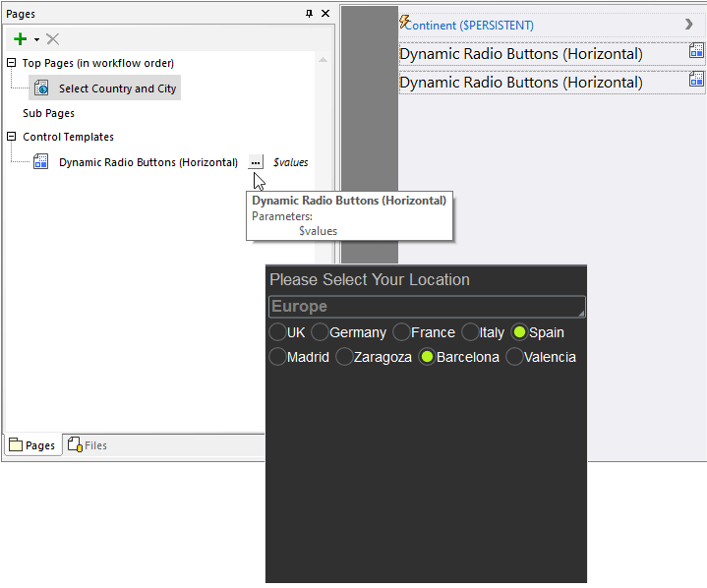This screenshot has height=588, width=707.
Task: Click the green add page plus icon
Action: coord(20,39)
